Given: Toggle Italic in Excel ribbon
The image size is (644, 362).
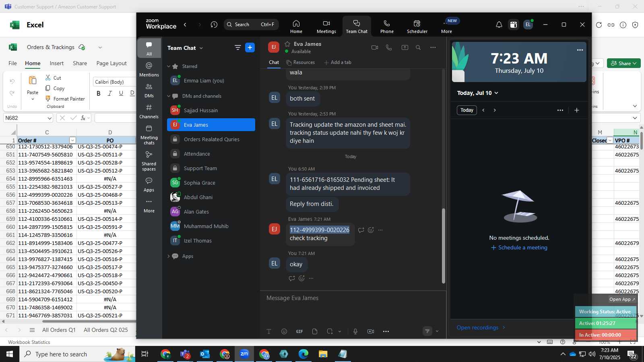Looking at the screenshot, I should click(x=110, y=93).
